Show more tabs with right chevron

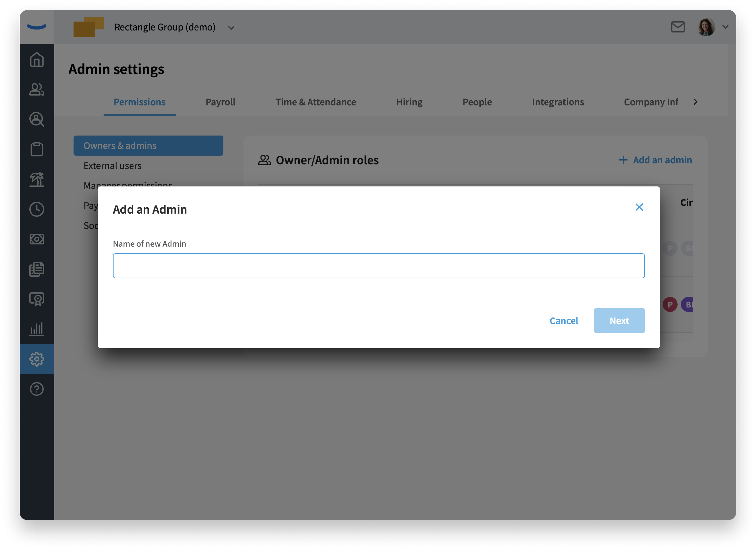click(x=695, y=102)
